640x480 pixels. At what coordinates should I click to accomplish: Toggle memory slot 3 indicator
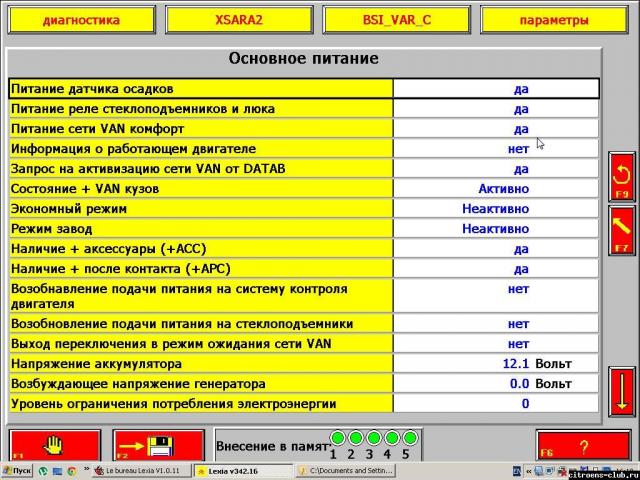pos(373,438)
